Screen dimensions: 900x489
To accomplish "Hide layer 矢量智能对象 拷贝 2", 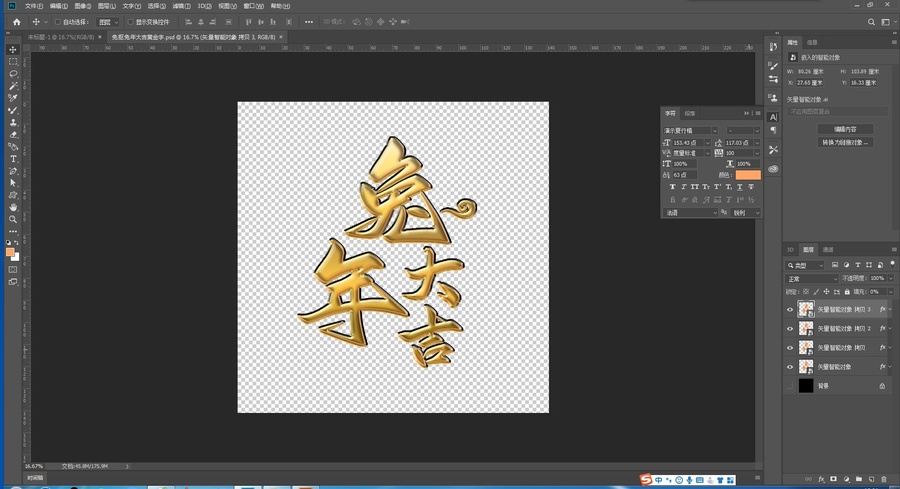I will pos(790,329).
